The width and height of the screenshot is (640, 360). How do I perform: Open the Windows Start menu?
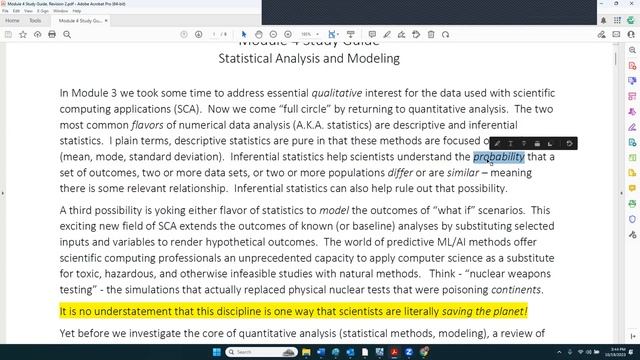[217, 352]
